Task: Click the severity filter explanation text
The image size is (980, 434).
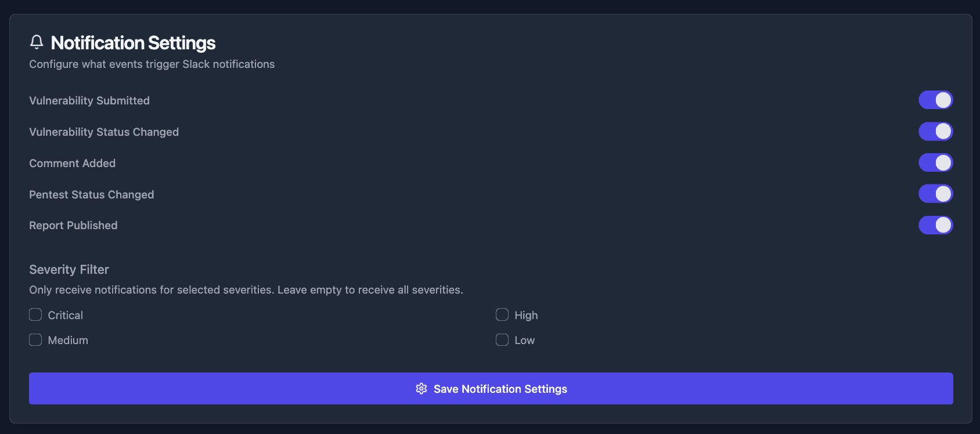Action: coord(246,290)
